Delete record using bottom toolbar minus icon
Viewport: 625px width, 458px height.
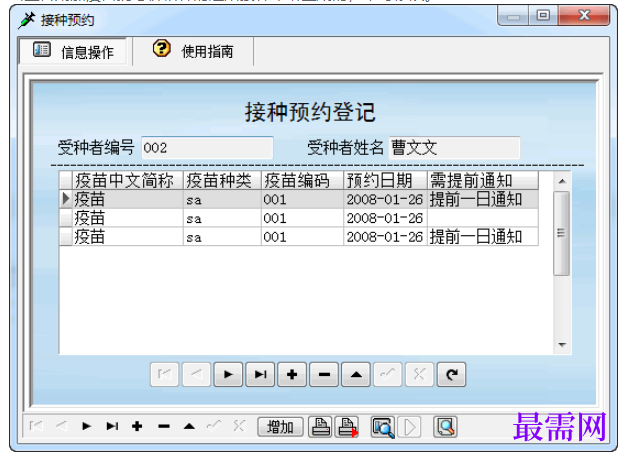163,427
